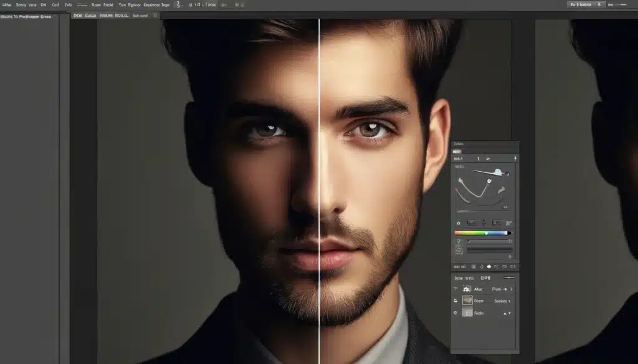Expand the chevron at the end of the 'Afuc' row
638x364 pixels.
[x=512, y=289]
